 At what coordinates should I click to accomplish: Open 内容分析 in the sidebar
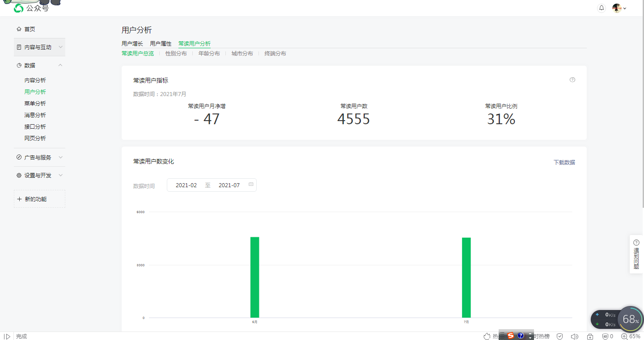pyautogui.click(x=35, y=80)
